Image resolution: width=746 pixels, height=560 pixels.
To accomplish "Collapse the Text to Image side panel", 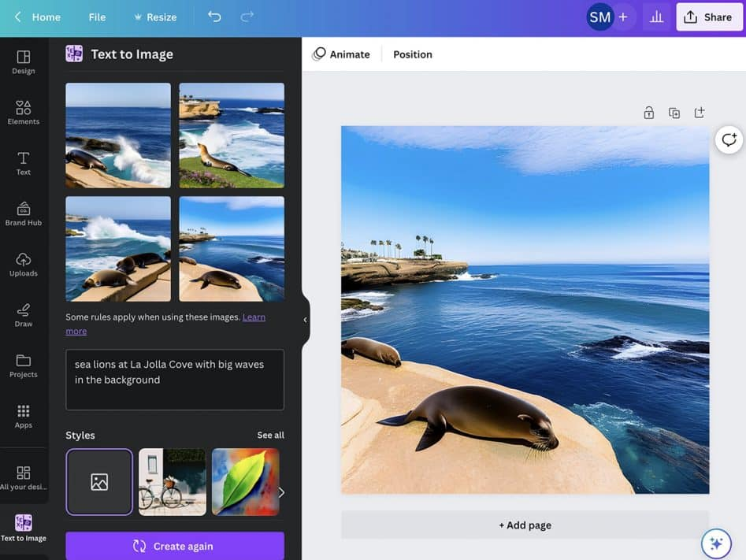I will [x=305, y=320].
